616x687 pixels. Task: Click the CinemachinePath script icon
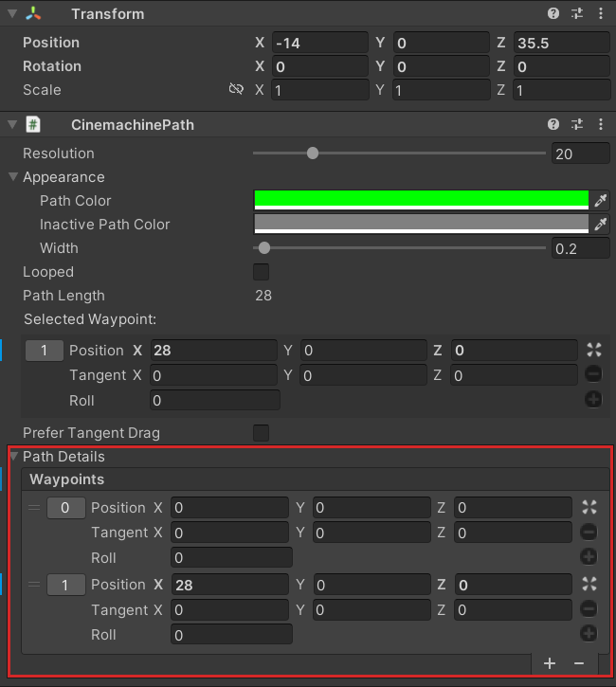coord(33,124)
